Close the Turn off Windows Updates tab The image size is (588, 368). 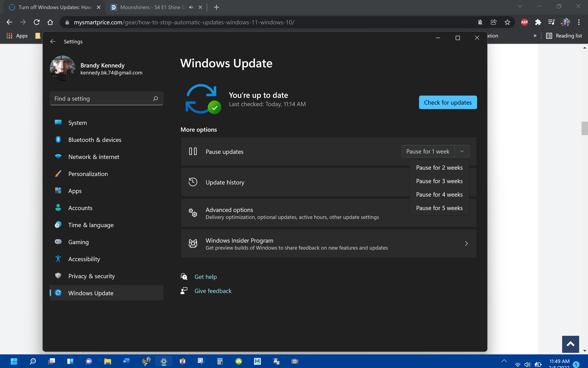(99, 7)
